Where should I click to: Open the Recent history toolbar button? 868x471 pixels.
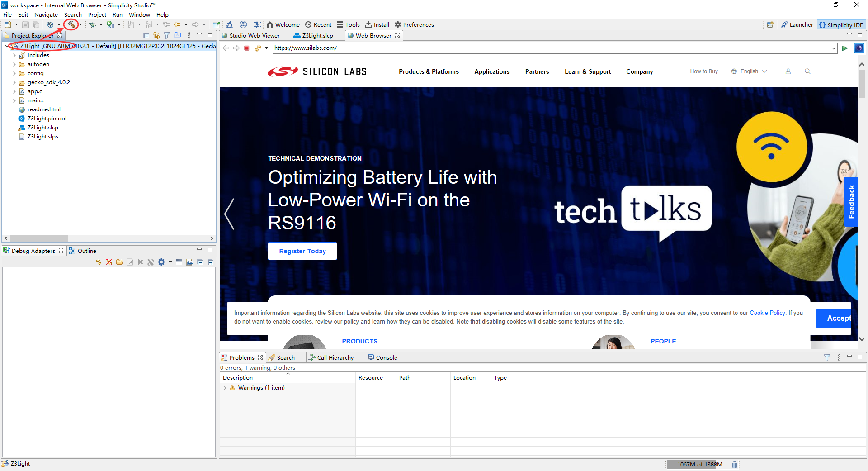(318, 24)
